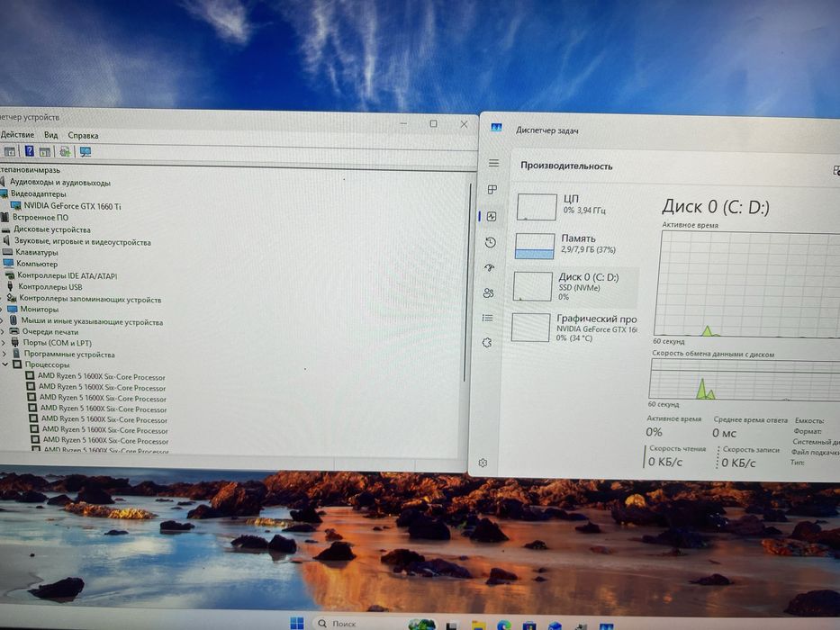Click the Активное время graph in Task Manager

pos(747,283)
